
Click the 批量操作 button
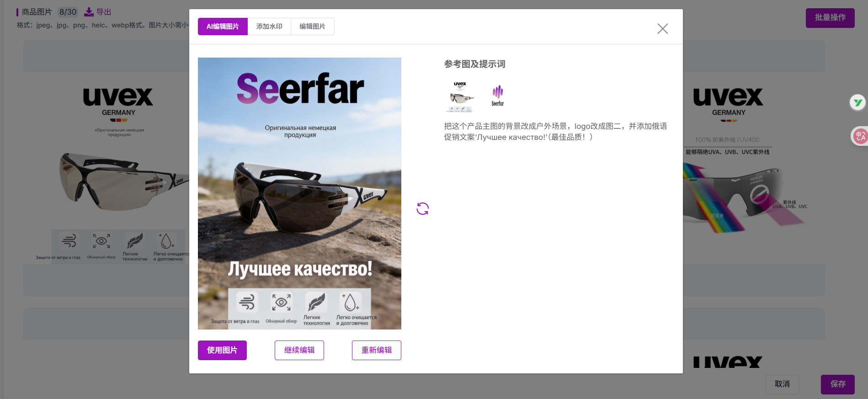point(830,18)
